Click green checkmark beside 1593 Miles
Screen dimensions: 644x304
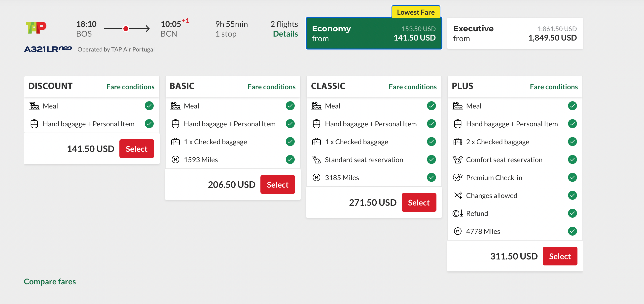coord(290,159)
